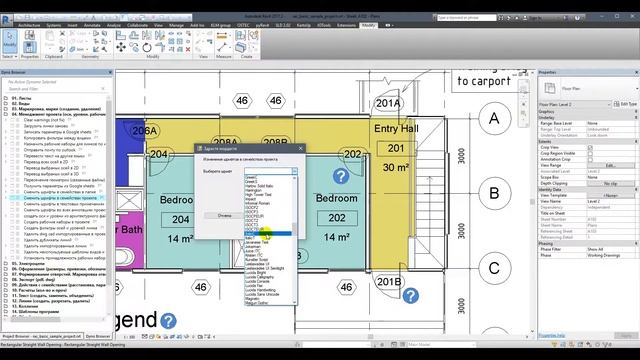
Task: Click the Phase value Working Drawings
Action: click(x=611, y=255)
